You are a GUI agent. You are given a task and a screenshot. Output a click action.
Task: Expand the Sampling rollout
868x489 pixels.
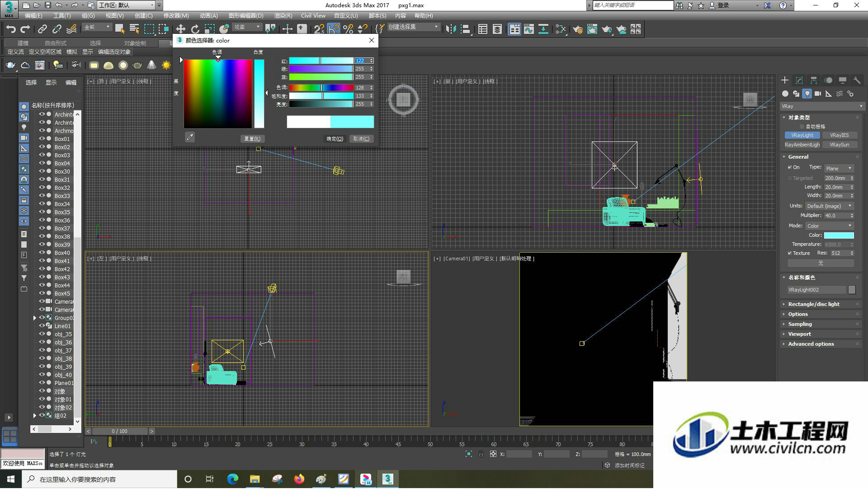click(800, 324)
